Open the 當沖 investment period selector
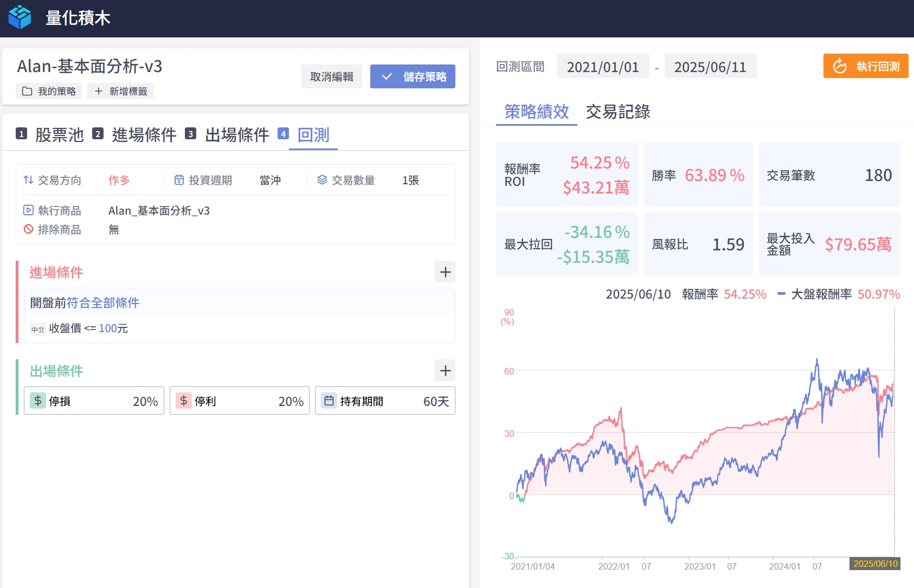The height and width of the screenshot is (588, 914). click(270, 180)
